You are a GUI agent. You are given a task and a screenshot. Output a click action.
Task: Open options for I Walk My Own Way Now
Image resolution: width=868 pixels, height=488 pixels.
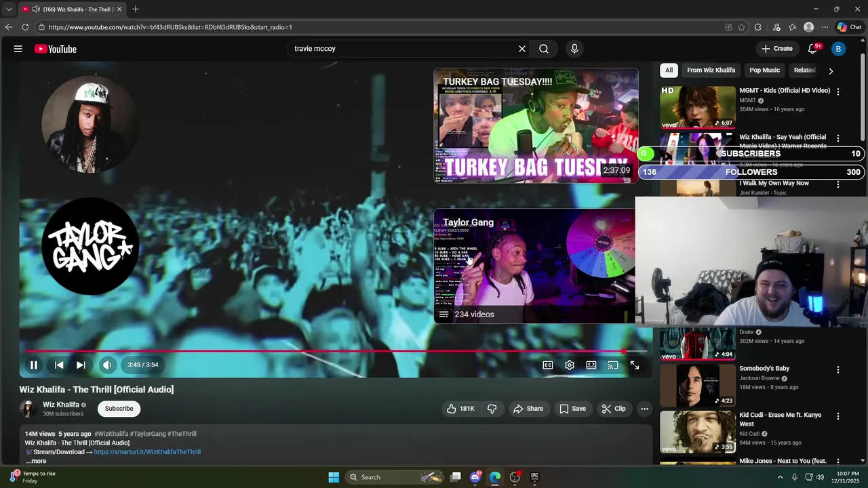coord(838,184)
